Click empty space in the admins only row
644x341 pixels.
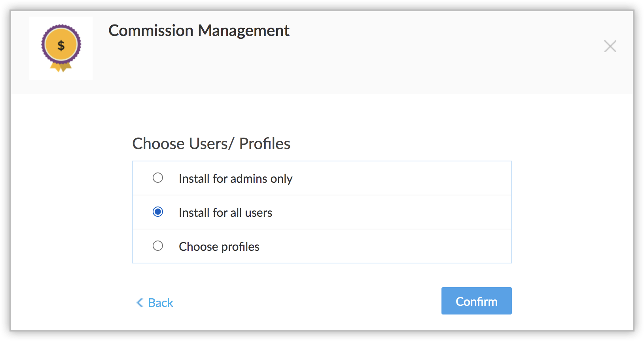pyautogui.click(x=396, y=178)
